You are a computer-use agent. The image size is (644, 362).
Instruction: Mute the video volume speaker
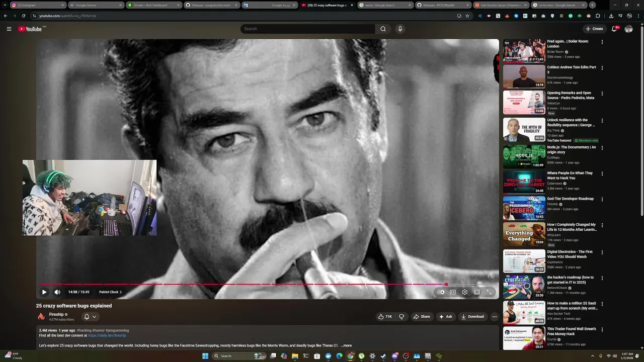pos(57,292)
